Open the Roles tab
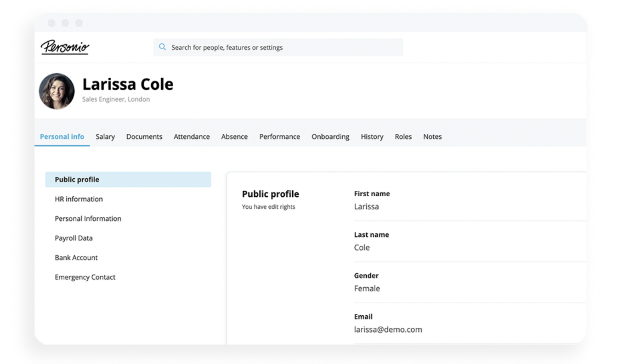 pyautogui.click(x=403, y=136)
